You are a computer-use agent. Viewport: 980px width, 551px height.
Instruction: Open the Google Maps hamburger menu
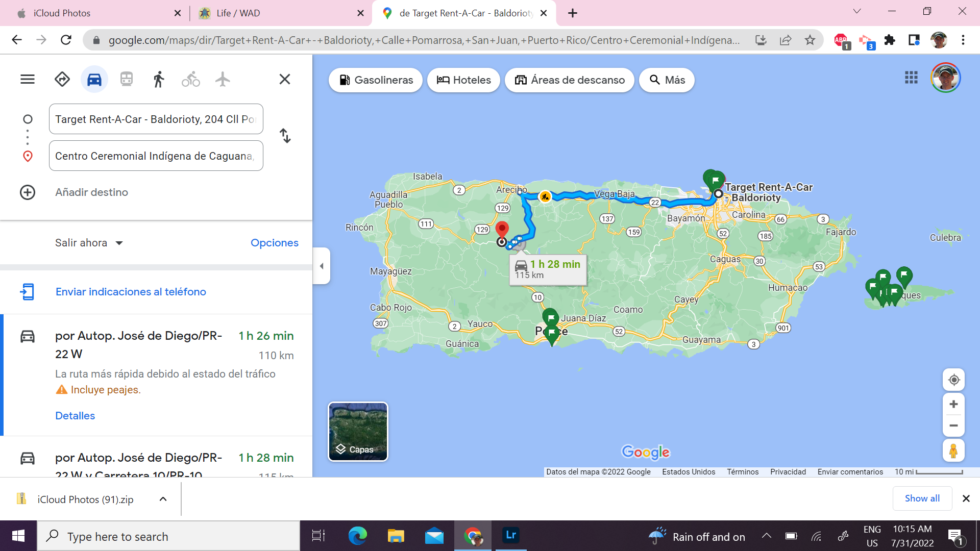pos(28,79)
